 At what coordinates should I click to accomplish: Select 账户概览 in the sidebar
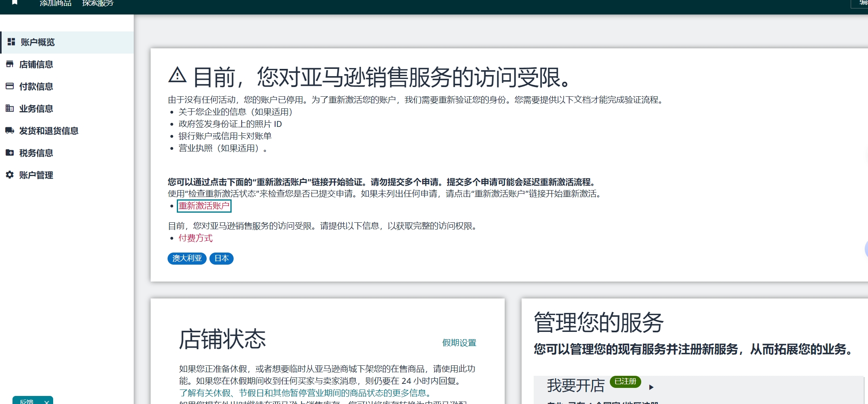pyautogui.click(x=67, y=42)
